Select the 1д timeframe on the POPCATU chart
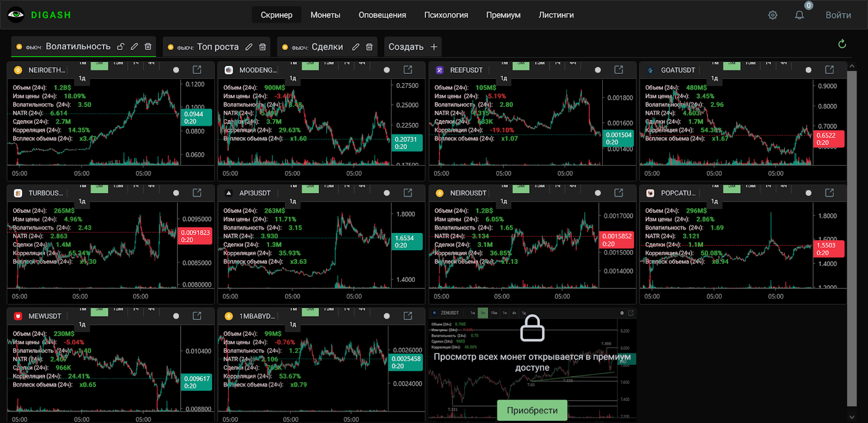Image resolution: width=868 pixels, height=423 pixels. [x=714, y=201]
